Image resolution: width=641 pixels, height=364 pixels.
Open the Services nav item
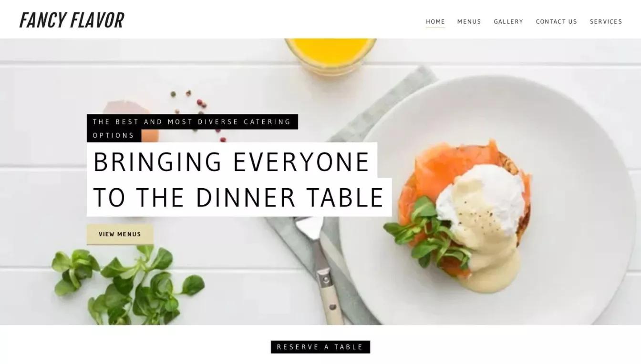click(x=606, y=21)
